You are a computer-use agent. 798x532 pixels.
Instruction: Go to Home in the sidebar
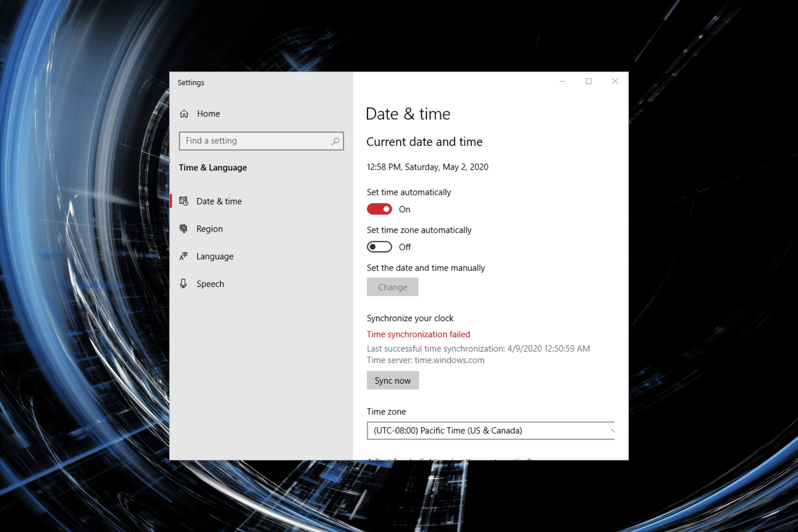click(x=208, y=114)
